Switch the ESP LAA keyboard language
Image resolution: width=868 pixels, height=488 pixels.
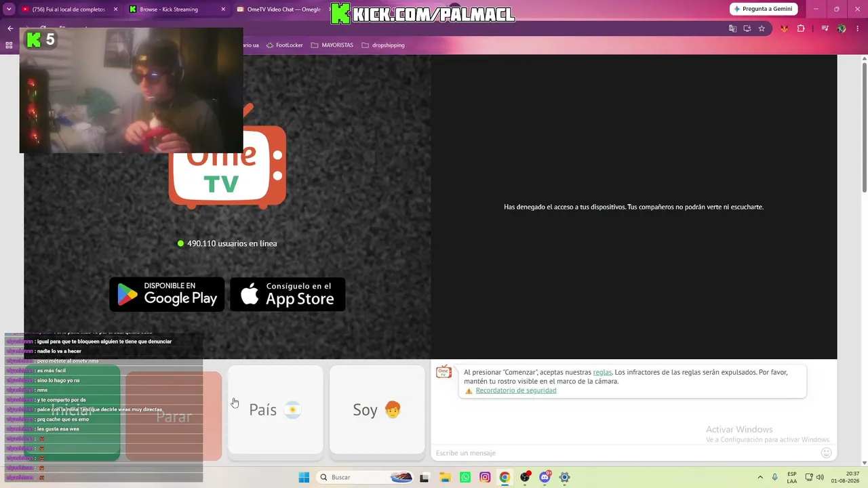coord(792,477)
